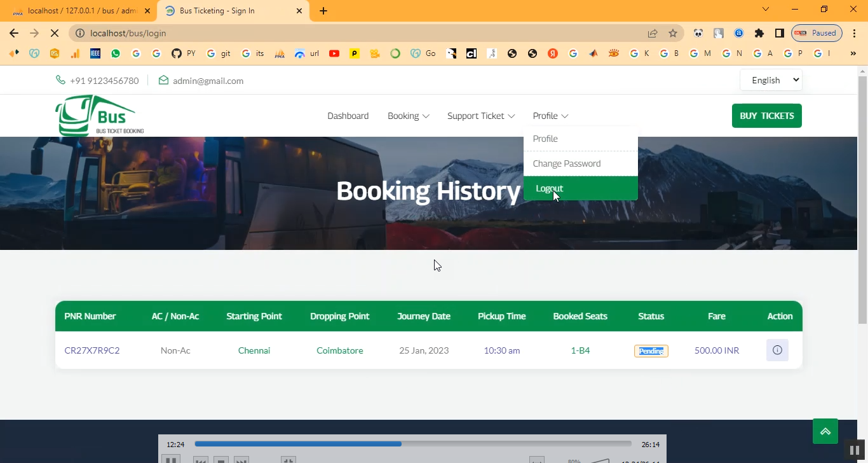Stop page loading with the X button
The height and width of the screenshot is (463, 868).
click(x=55, y=33)
